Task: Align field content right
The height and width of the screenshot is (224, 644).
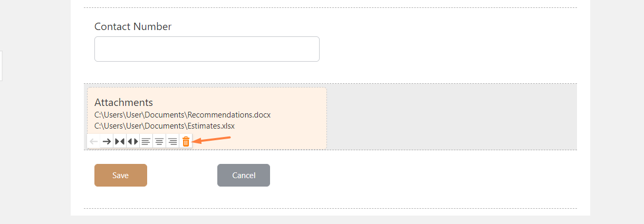Action: pos(172,141)
